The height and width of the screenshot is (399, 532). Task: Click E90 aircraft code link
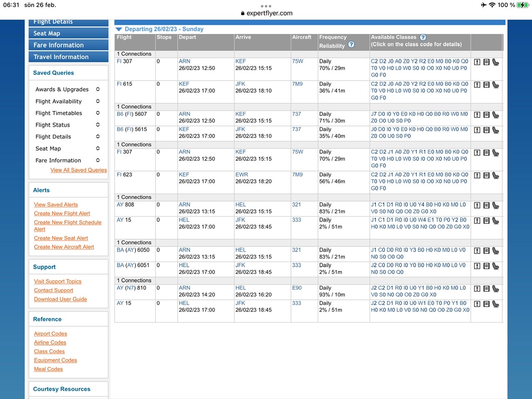(x=297, y=288)
